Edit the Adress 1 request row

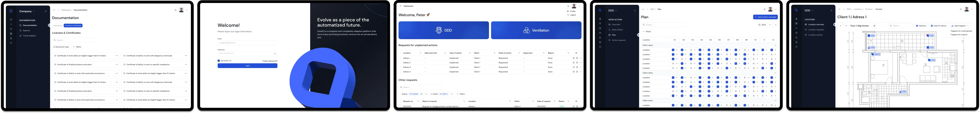click(x=574, y=58)
